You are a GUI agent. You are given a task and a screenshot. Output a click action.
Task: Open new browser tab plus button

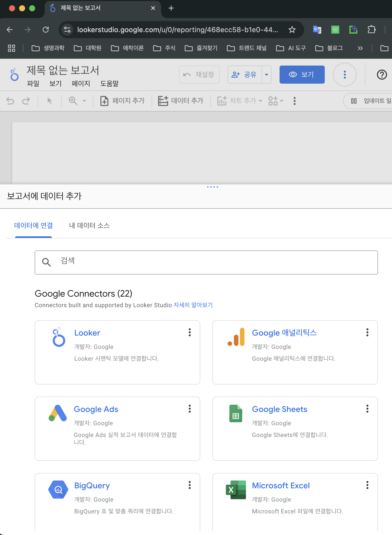171,8
